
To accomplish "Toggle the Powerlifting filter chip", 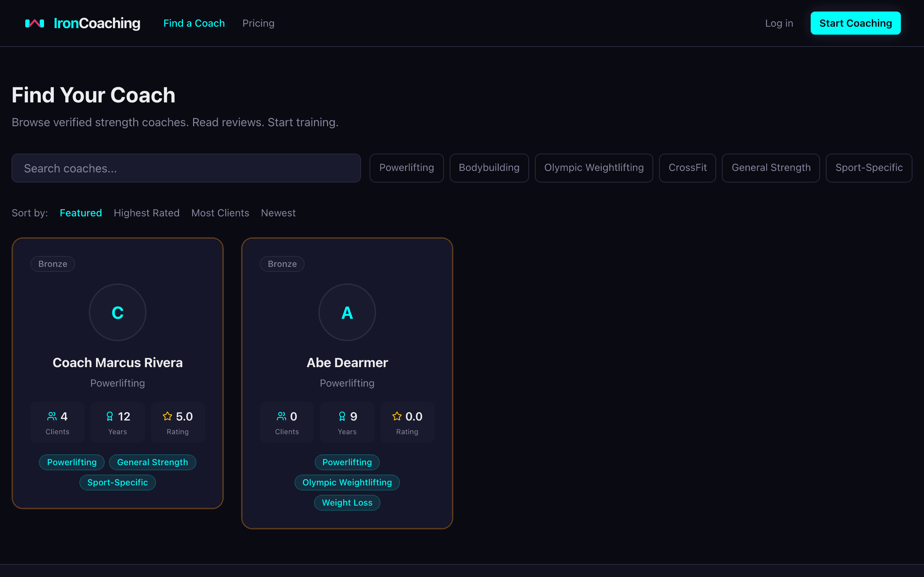I will point(406,168).
